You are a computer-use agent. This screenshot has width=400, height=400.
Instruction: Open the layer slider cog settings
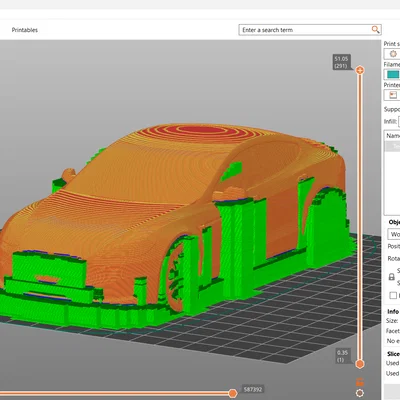tap(360, 393)
